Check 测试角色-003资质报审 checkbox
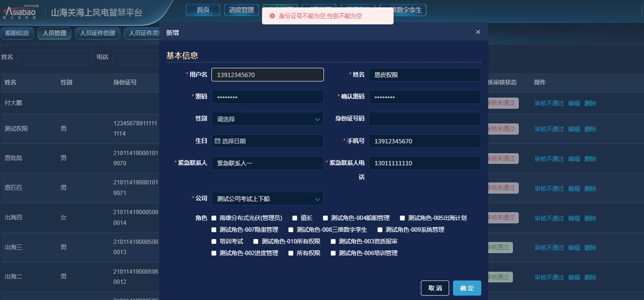The image size is (644, 300). [x=333, y=241]
